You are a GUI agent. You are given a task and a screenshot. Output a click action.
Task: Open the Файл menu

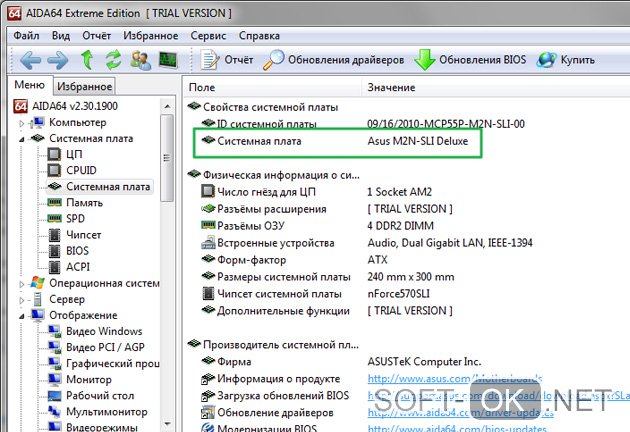(x=26, y=36)
